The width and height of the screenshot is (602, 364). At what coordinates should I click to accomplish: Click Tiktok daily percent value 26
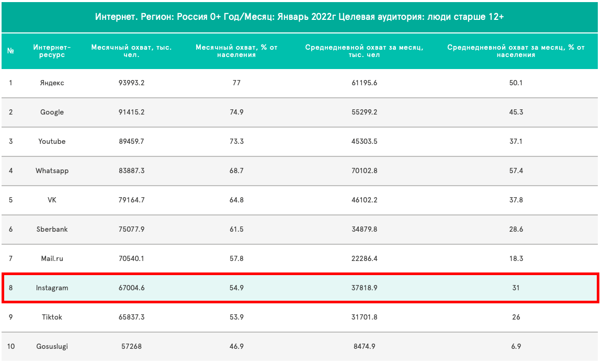point(516,317)
